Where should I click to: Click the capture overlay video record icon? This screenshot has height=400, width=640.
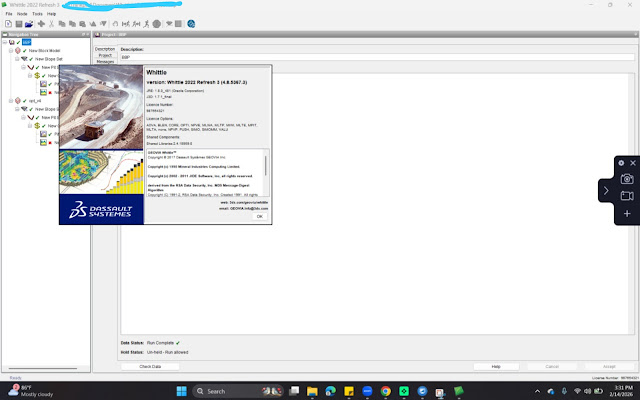click(627, 196)
